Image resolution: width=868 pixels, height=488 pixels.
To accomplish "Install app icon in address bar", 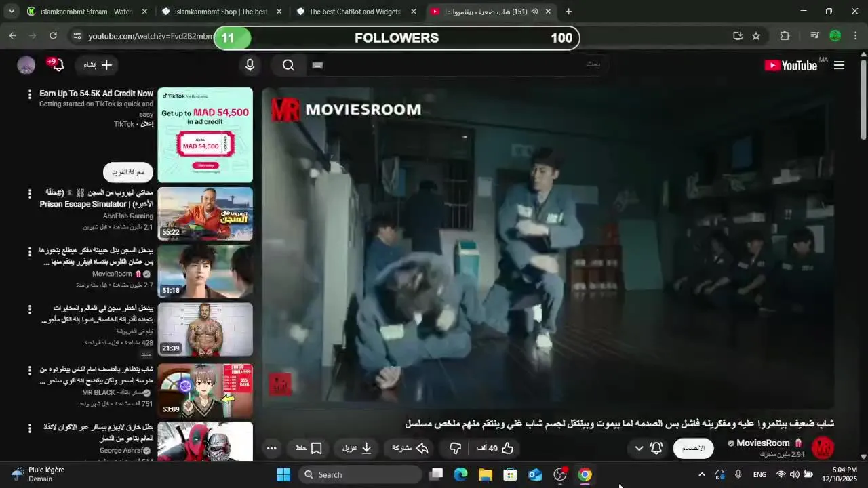I will [738, 36].
